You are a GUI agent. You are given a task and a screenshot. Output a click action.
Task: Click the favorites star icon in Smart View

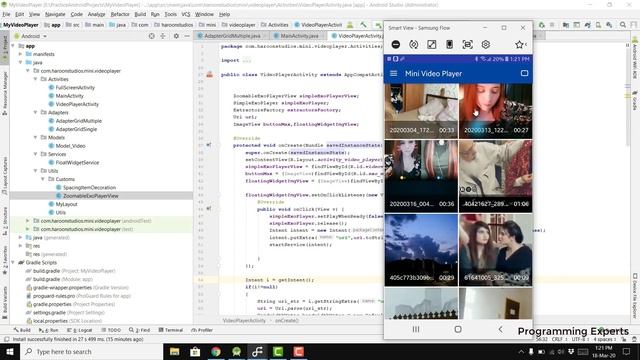(x=519, y=44)
